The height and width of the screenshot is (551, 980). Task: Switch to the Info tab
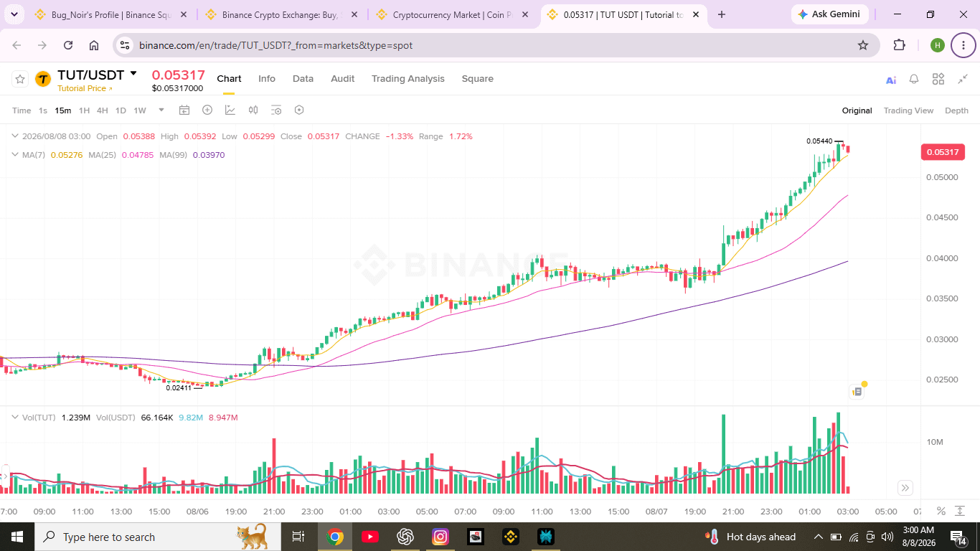(267, 79)
